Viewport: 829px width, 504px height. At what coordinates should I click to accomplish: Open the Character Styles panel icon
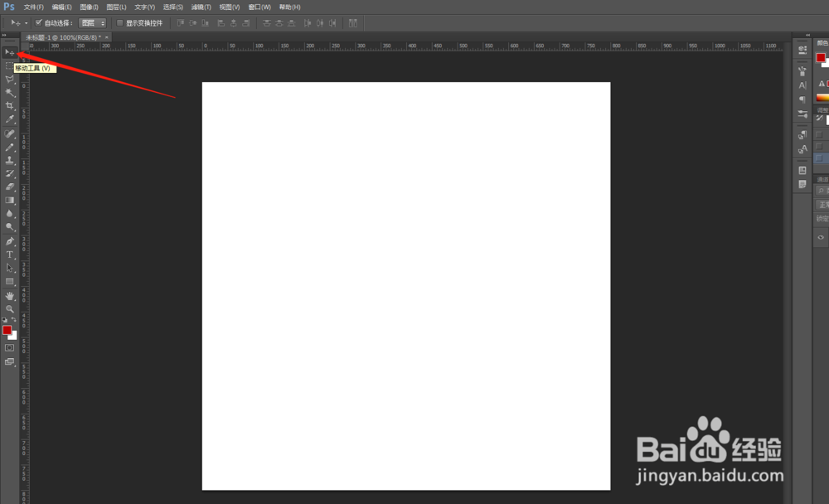pyautogui.click(x=802, y=150)
